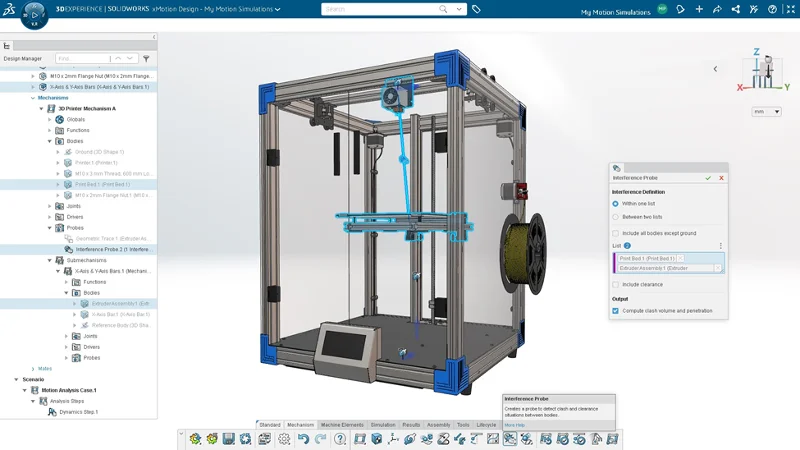Collapse the Probes tree node
The image size is (800, 450).
coord(50,228)
